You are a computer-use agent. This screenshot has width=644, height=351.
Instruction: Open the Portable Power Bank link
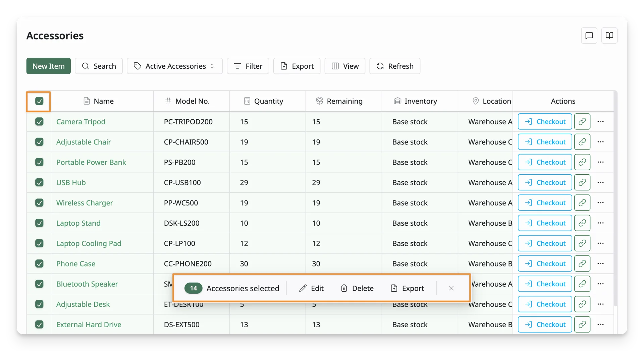point(91,162)
